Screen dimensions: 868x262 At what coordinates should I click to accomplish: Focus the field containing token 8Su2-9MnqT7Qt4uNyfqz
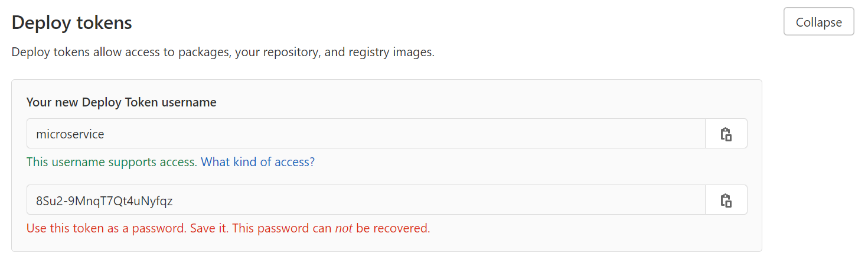[366, 200]
